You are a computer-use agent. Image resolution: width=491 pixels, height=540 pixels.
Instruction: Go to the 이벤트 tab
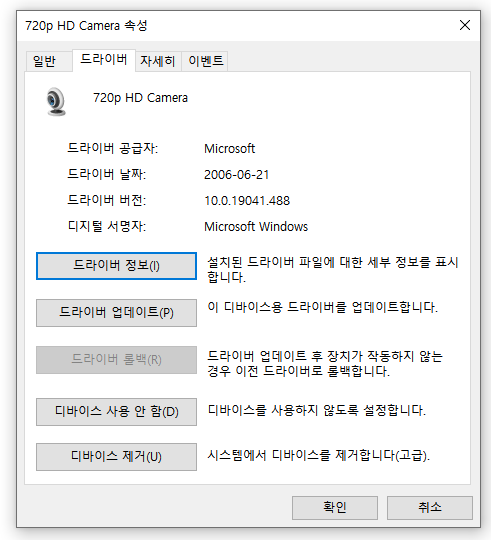[205, 61]
